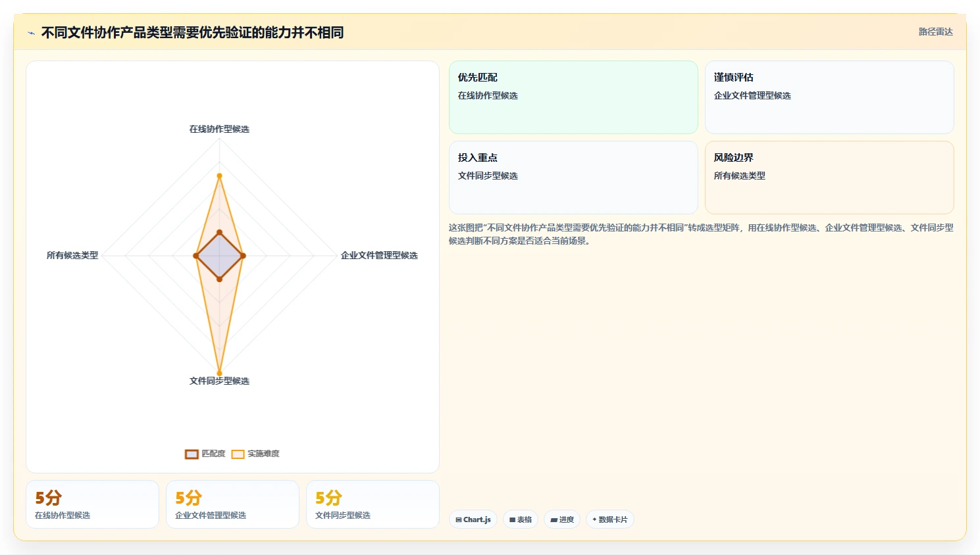Image resolution: width=980 pixels, height=555 pixels.
Task: Click the 所有候选类型 radar axis label
Action: [x=72, y=255]
